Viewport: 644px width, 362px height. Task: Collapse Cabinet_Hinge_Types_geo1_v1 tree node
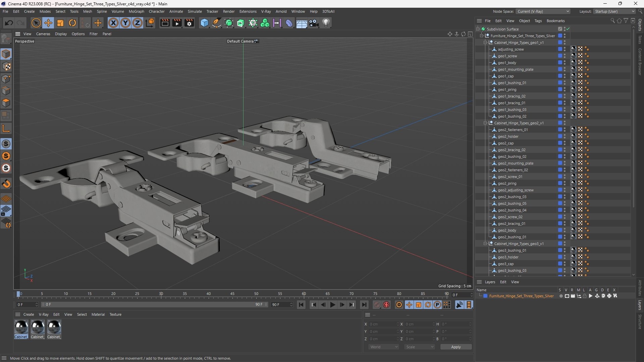[x=485, y=43]
